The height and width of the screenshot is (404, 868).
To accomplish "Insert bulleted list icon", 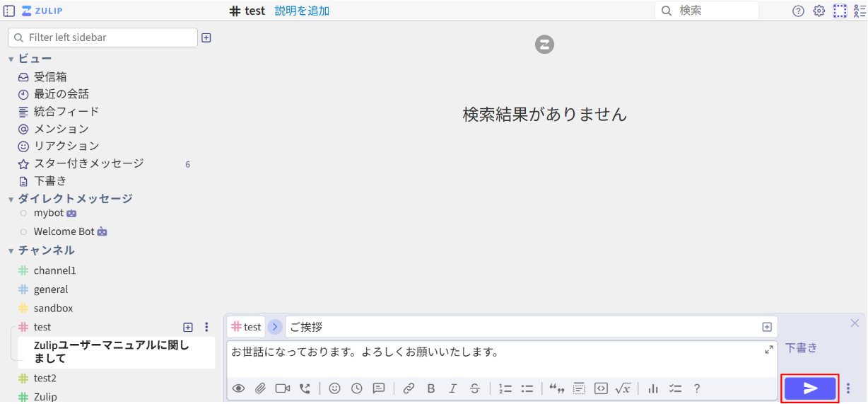I will click(x=527, y=388).
